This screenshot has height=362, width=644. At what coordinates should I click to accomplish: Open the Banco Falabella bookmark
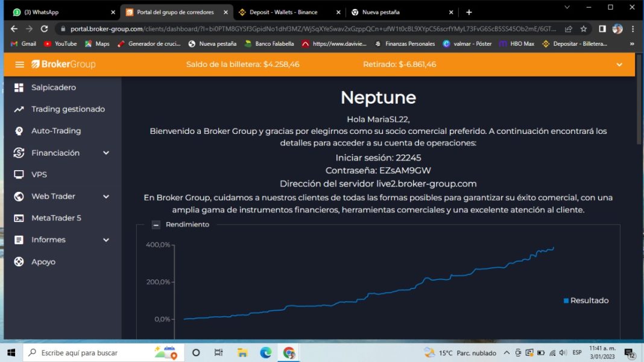269,44
